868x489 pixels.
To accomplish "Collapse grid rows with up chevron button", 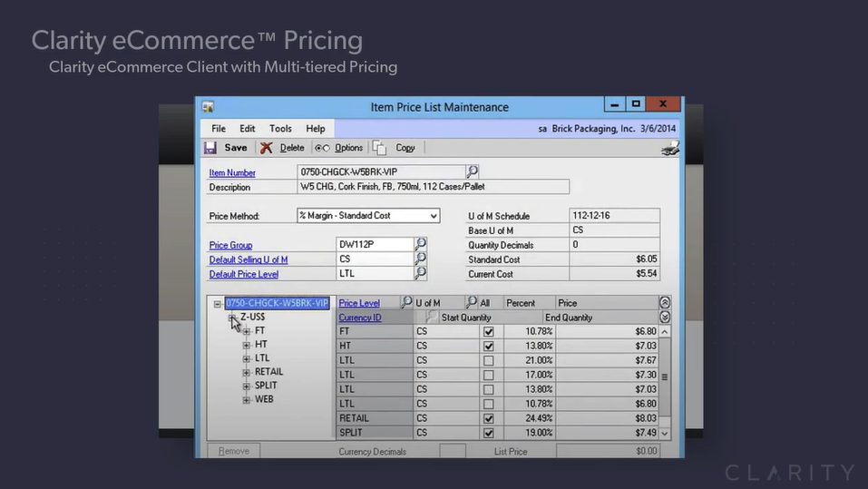I will click(x=665, y=302).
